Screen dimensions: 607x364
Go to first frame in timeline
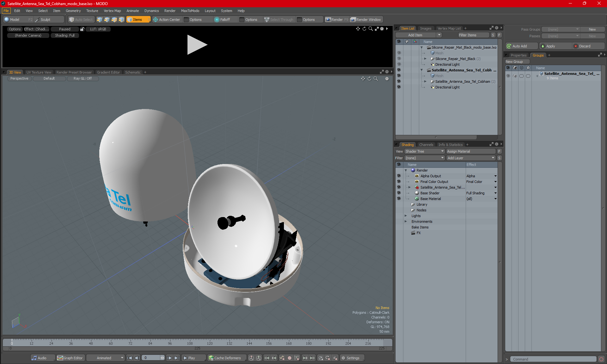coord(129,358)
